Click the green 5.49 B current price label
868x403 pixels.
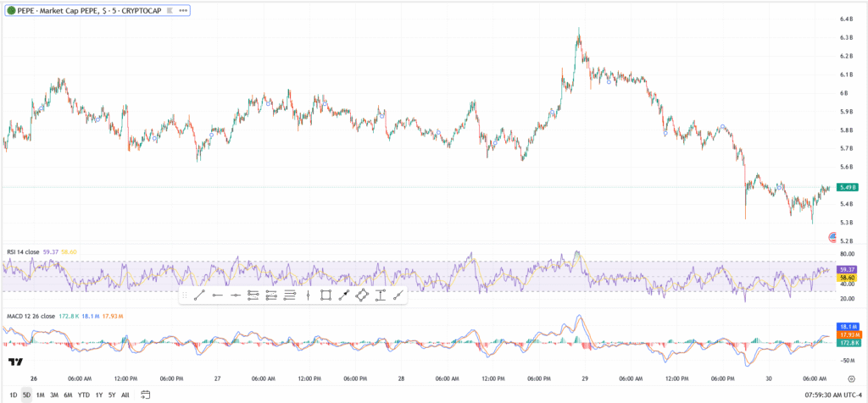(848, 187)
